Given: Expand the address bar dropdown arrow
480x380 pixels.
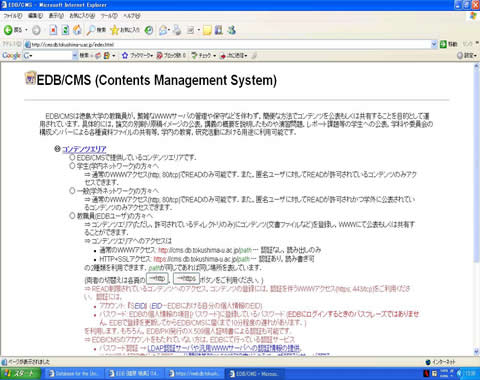Looking at the screenshot, I should (x=434, y=44).
